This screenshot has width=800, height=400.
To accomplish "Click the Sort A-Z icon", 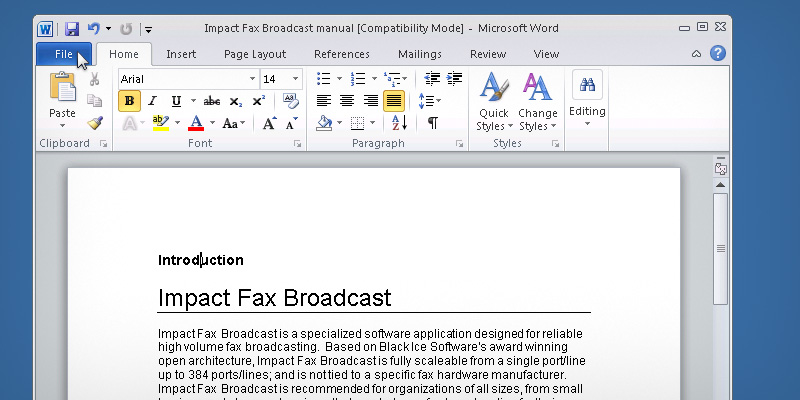I will click(399, 123).
